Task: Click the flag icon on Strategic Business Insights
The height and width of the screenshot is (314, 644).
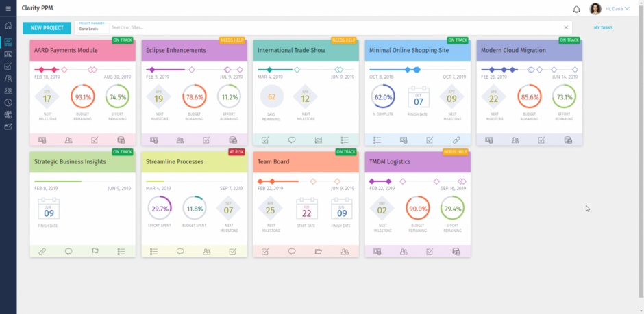Action: click(x=95, y=252)
